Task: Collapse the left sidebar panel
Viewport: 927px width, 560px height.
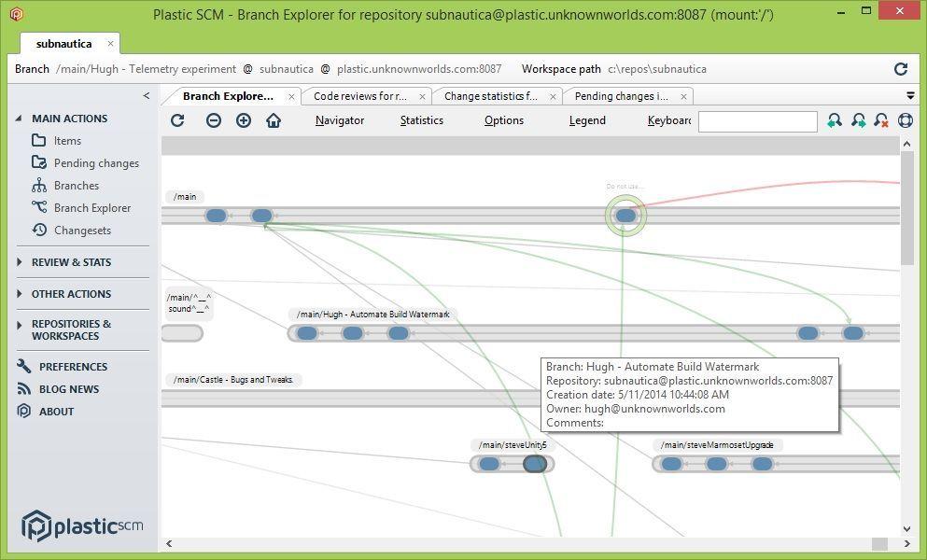Action: (x=146, y=96)
